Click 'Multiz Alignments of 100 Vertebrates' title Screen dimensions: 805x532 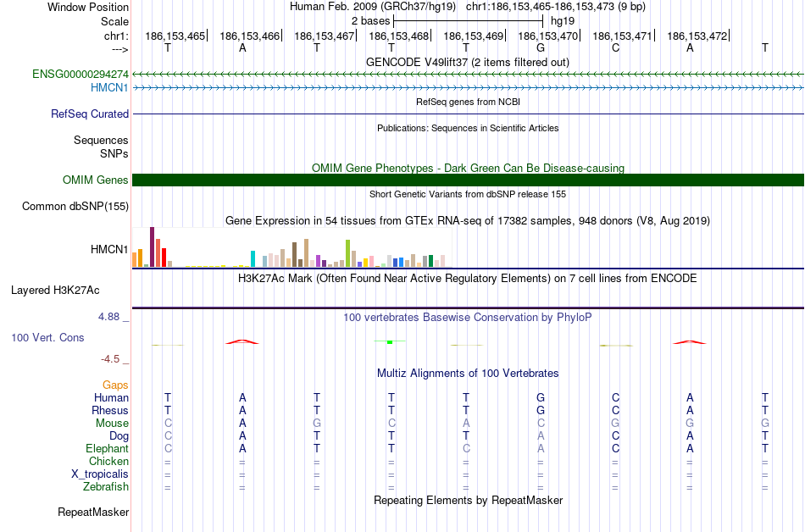[468, 373]
